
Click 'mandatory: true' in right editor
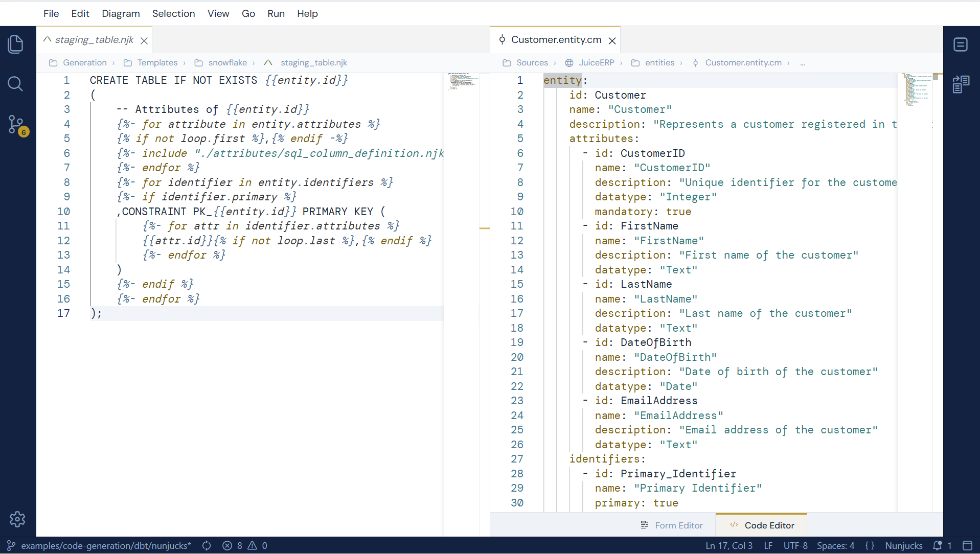click(643, 212)
